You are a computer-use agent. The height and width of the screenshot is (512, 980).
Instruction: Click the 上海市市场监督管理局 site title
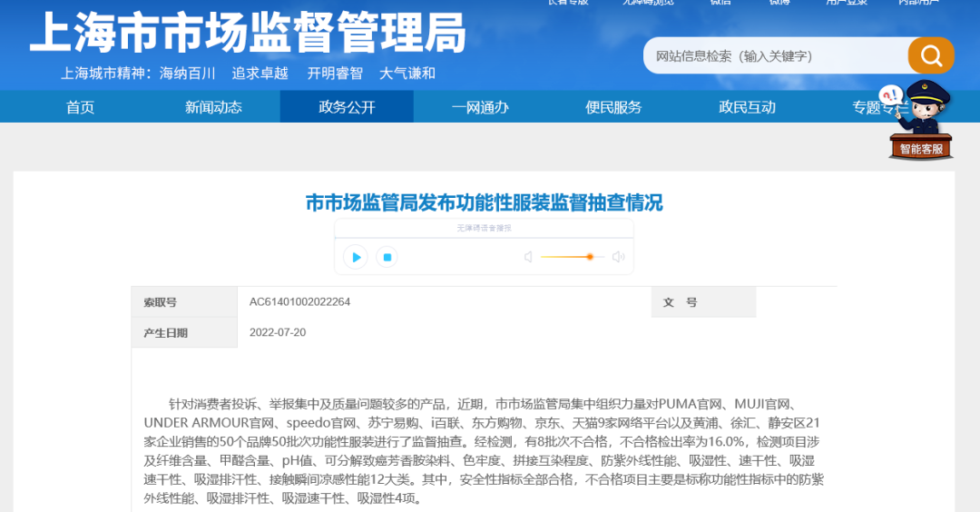point(247,34)
